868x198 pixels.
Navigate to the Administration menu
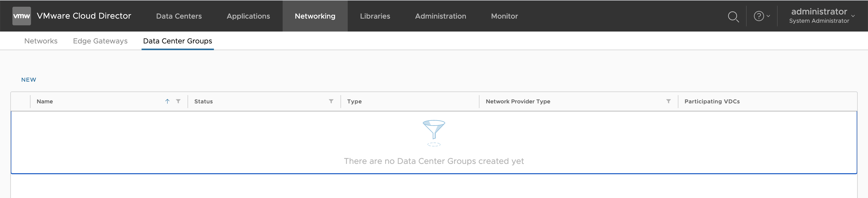[x=440, y=16]
